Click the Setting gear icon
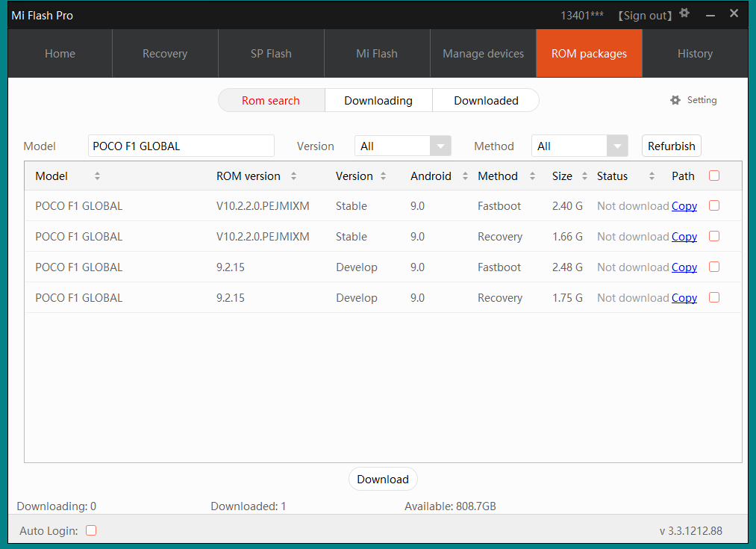 click(x=675, y=100)
